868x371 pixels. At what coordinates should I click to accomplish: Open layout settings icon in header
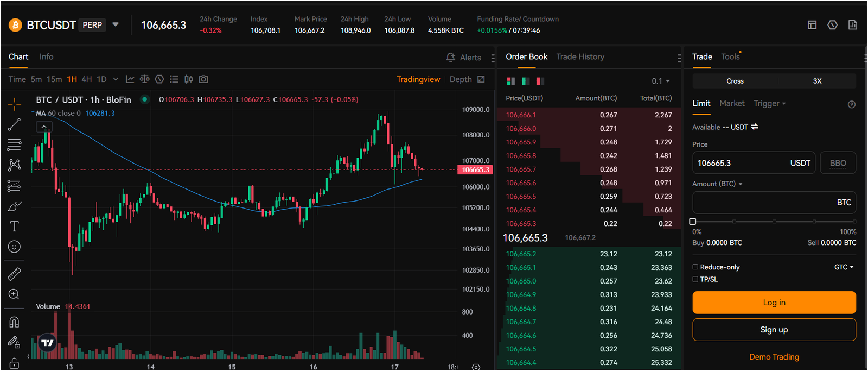click(812, 25)
